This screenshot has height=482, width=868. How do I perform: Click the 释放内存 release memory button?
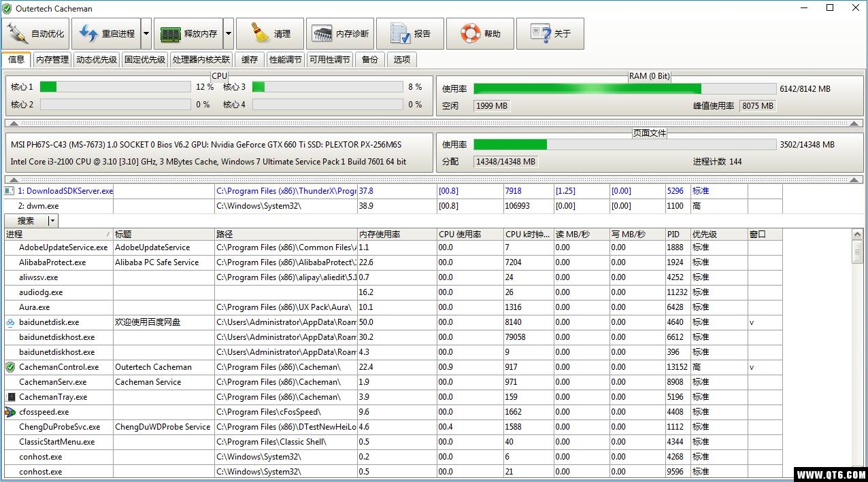[188, 34]
